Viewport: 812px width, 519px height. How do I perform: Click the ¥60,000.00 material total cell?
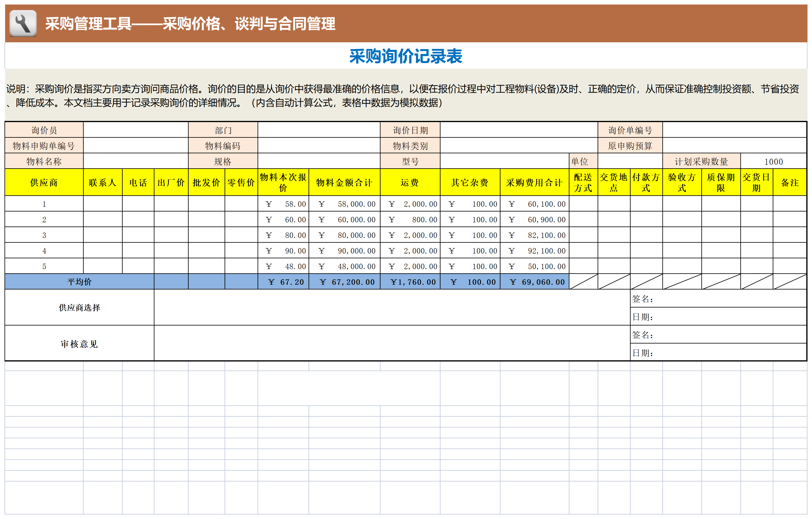coord(344,219)
